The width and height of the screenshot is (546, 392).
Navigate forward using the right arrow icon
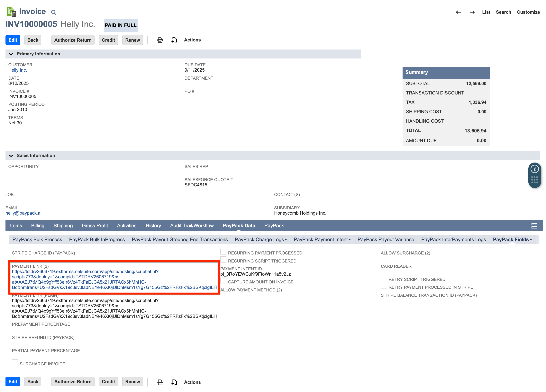tap(472, 12)
